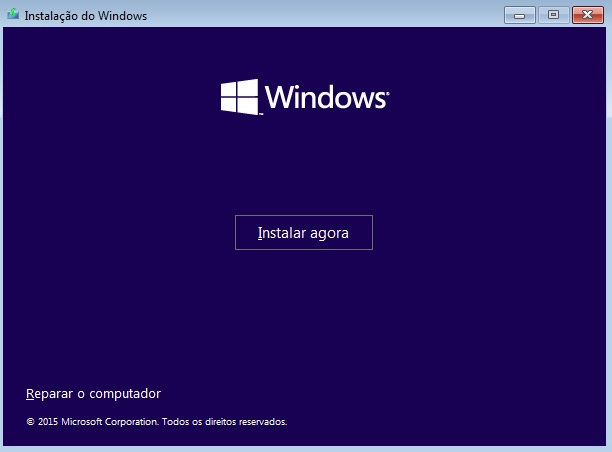
Task: Select the Microsoft Corporation copyright text
Action: coord(157,422)
